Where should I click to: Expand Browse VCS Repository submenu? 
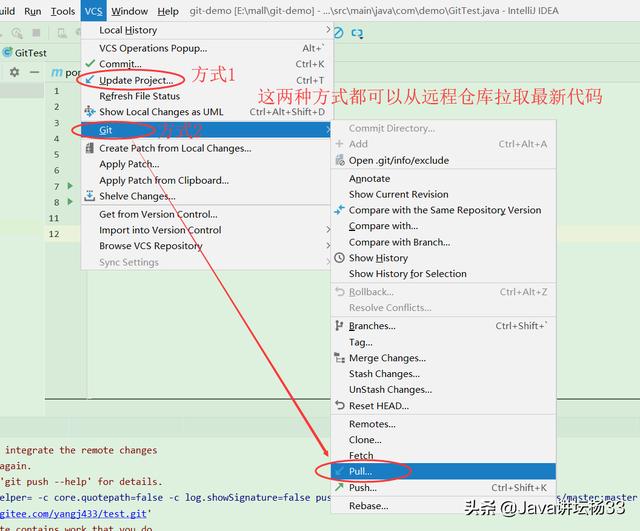207,246
